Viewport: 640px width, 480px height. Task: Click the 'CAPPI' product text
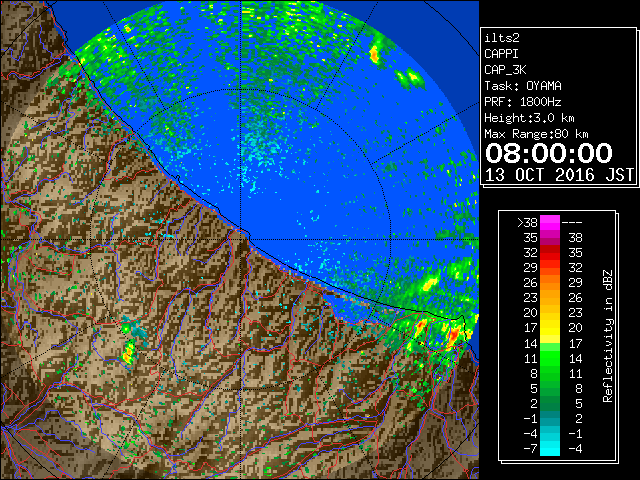(501, 54)
